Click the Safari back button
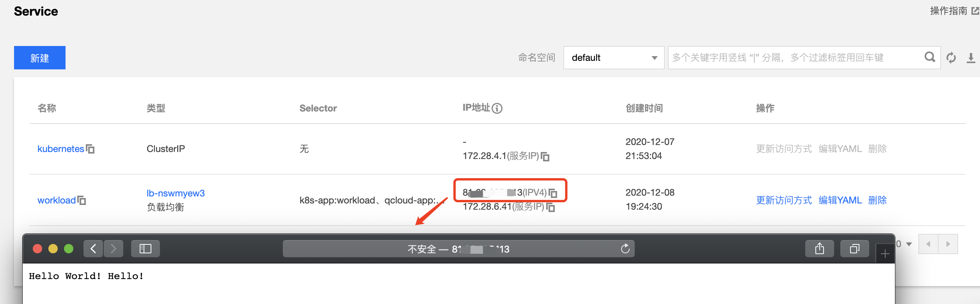Screen dimensions: 980x304 pyautogui.click(x=93, y=249)
